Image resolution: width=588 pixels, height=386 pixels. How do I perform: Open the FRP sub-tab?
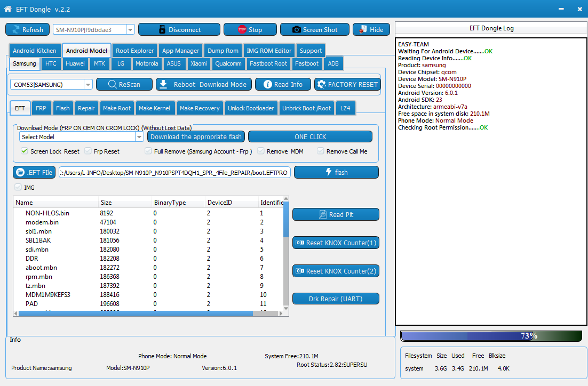41,108
